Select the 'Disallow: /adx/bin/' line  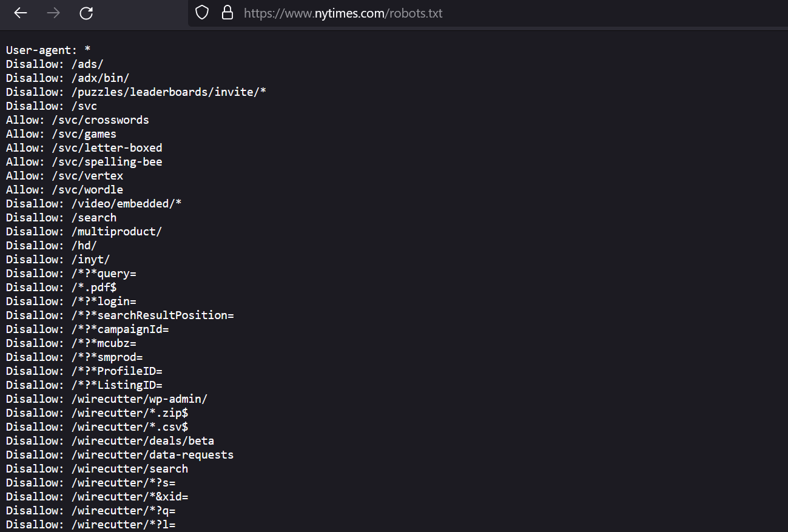click(x=68, y=78)
